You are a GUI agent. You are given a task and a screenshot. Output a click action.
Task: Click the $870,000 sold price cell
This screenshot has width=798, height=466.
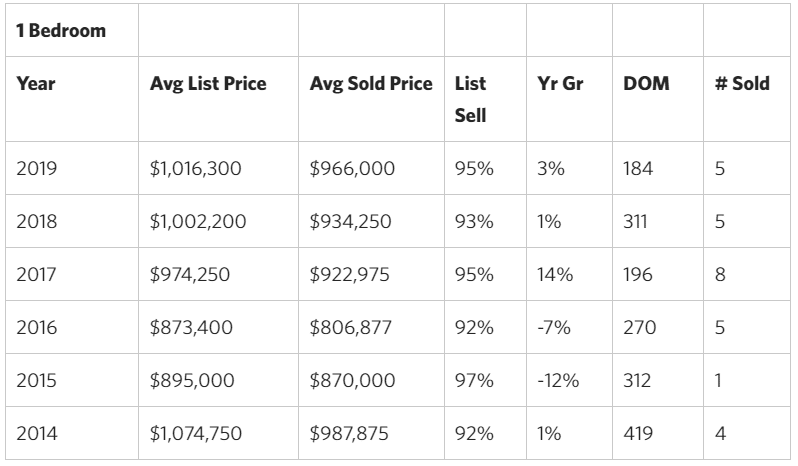pyautogui.click(x=353, y=381)
